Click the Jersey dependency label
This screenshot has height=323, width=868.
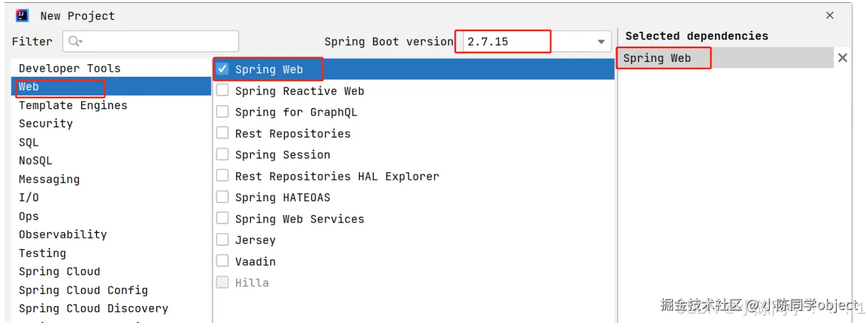255,240
